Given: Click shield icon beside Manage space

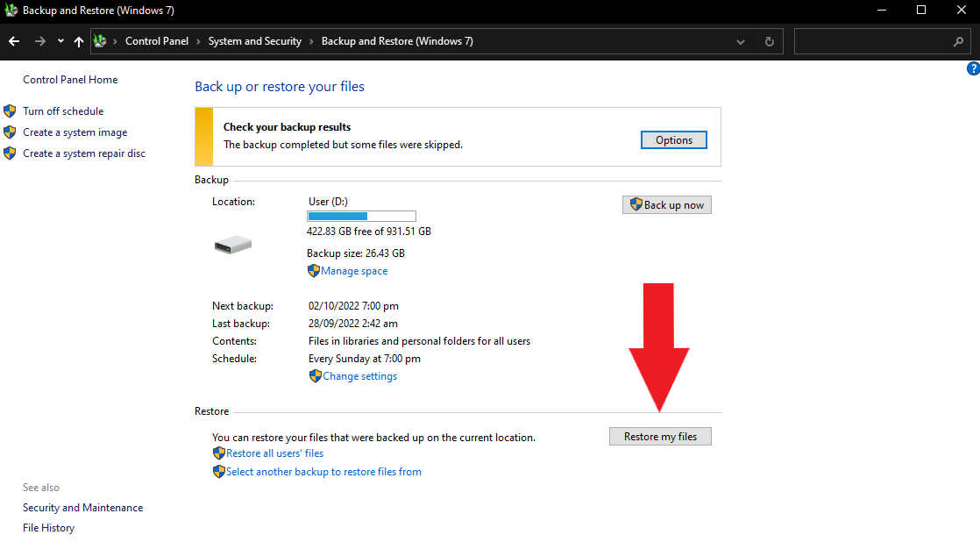Looking at the screenshot, I should tap(313, 271).
